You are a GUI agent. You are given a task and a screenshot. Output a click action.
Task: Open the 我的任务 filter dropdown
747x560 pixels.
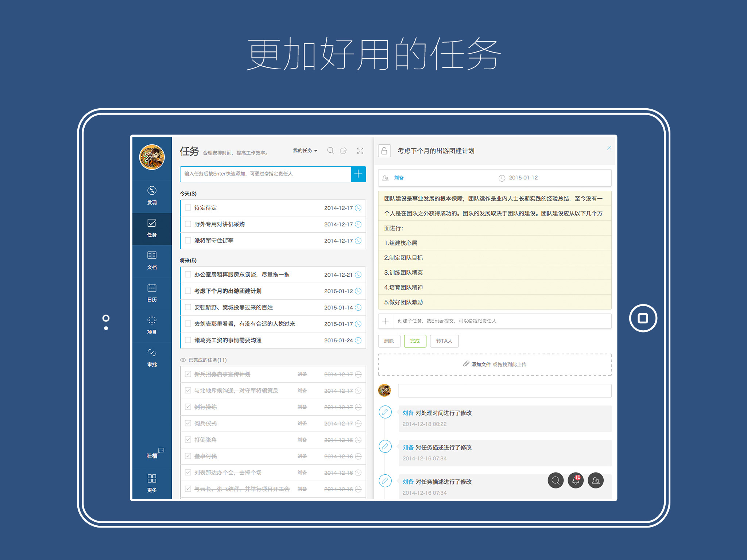point(305,151)
